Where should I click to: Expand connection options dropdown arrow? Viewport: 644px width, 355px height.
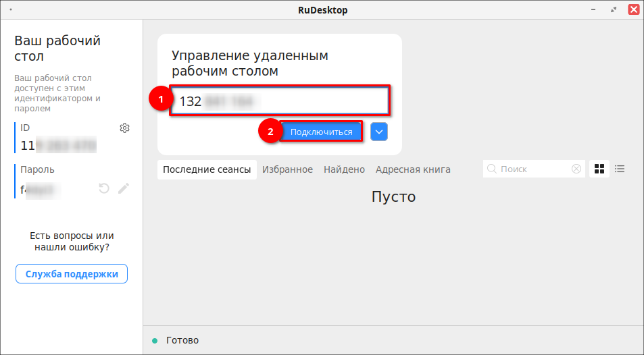379,132
